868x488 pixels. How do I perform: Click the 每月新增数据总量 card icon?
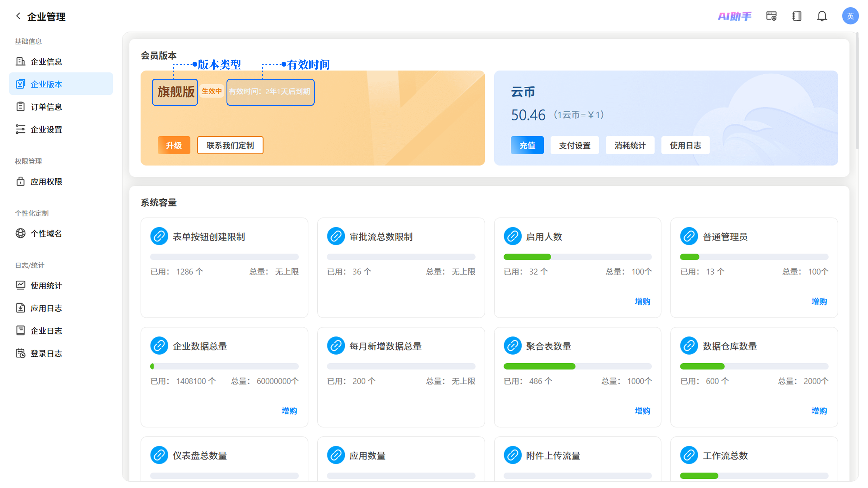click(336, 346)
